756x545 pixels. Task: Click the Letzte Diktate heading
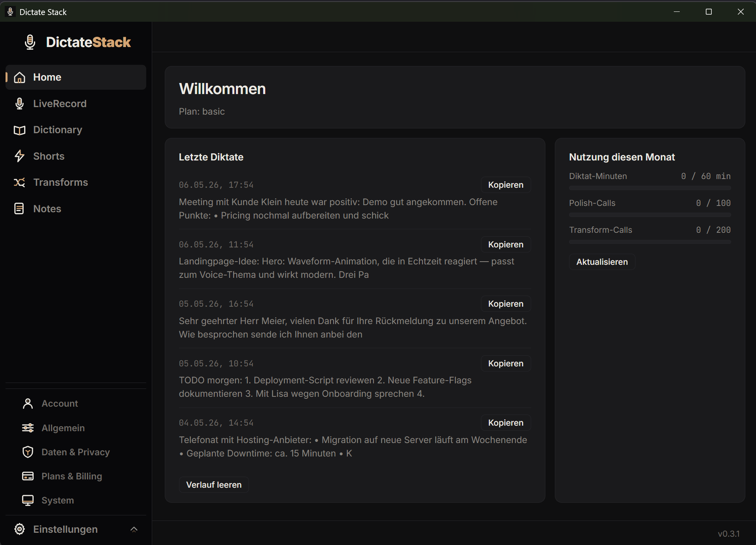[211, 157]
